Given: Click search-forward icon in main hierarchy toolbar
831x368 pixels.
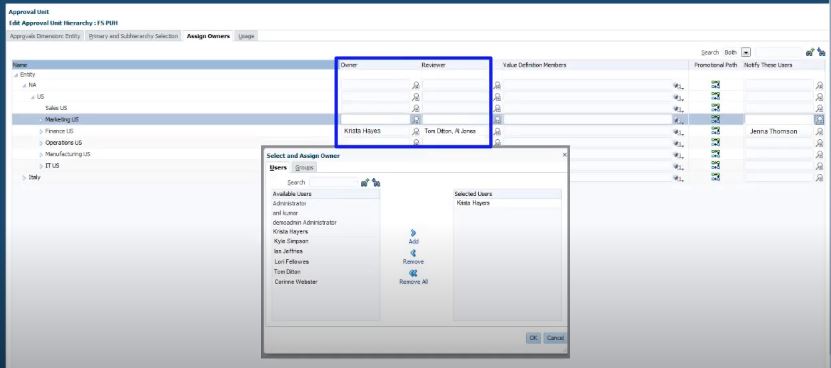Looking at the screenshot, I should click(x=810, y=52).
